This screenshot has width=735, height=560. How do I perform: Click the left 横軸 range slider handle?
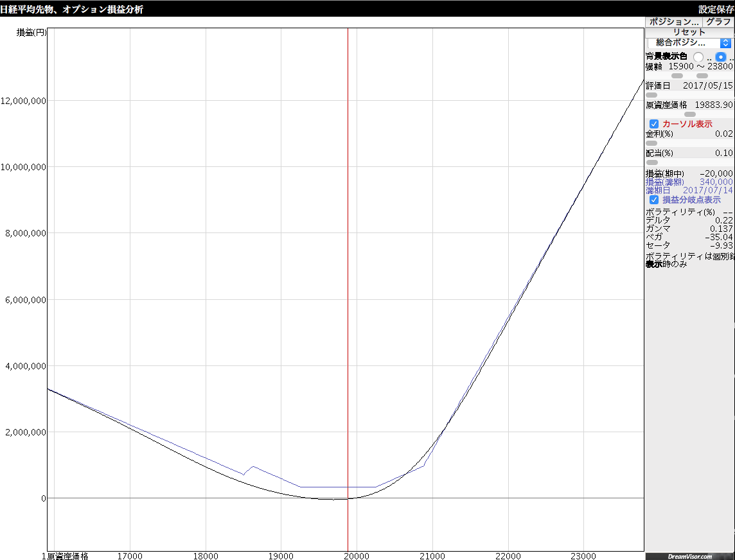pos(677,76)
